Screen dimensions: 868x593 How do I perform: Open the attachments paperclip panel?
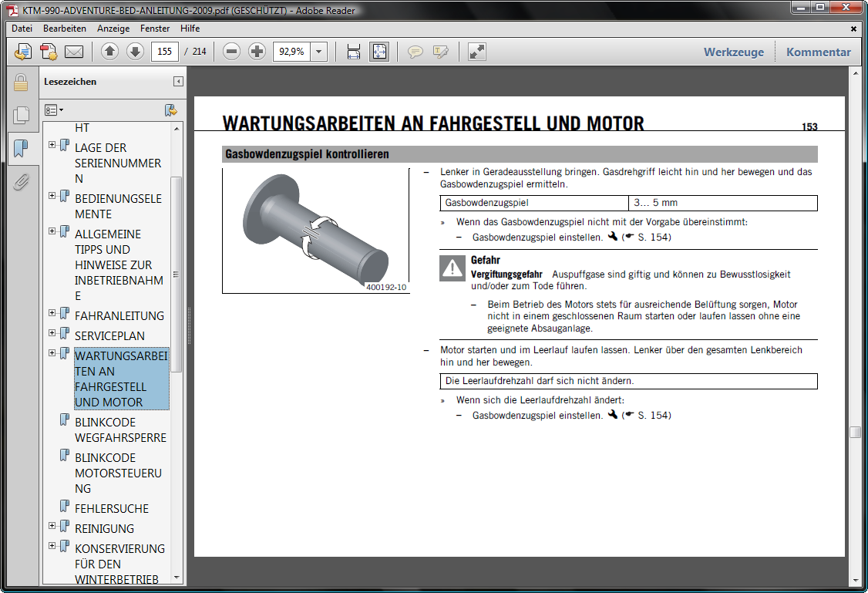pyautogui.click(x=21, y=182)
